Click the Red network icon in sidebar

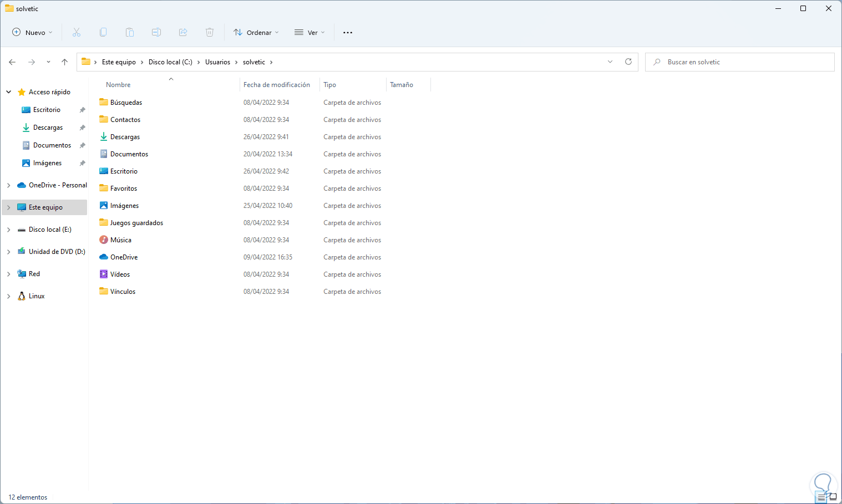[x=22, y=273]
